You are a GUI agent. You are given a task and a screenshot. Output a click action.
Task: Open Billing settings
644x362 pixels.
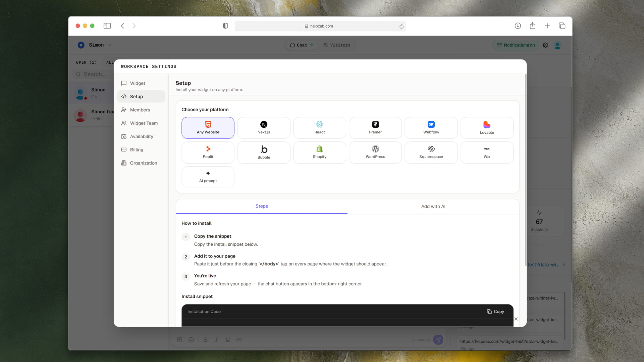(x=141, y=150)
